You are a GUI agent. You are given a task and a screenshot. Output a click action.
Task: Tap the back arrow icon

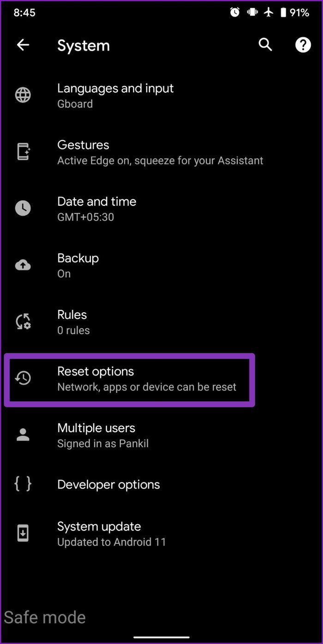(x=23, y=45)
